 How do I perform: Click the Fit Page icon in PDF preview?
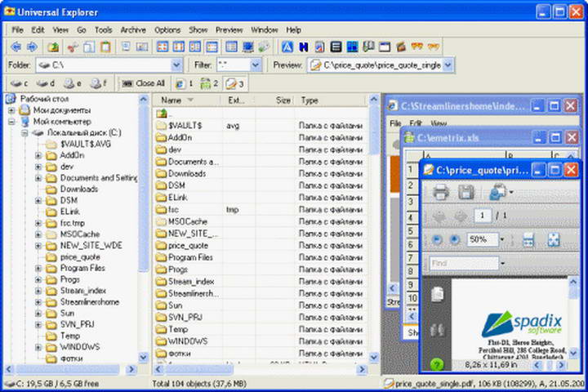(x=554, y=239)
